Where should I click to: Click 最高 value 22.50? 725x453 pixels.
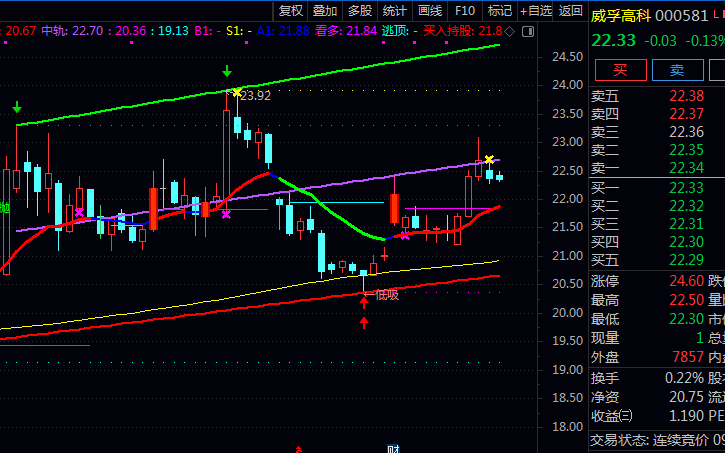(687, 300)
